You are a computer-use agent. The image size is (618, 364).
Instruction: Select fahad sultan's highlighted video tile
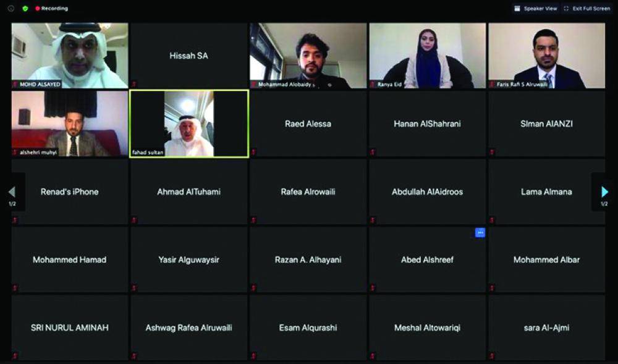(x=189, y=124)
